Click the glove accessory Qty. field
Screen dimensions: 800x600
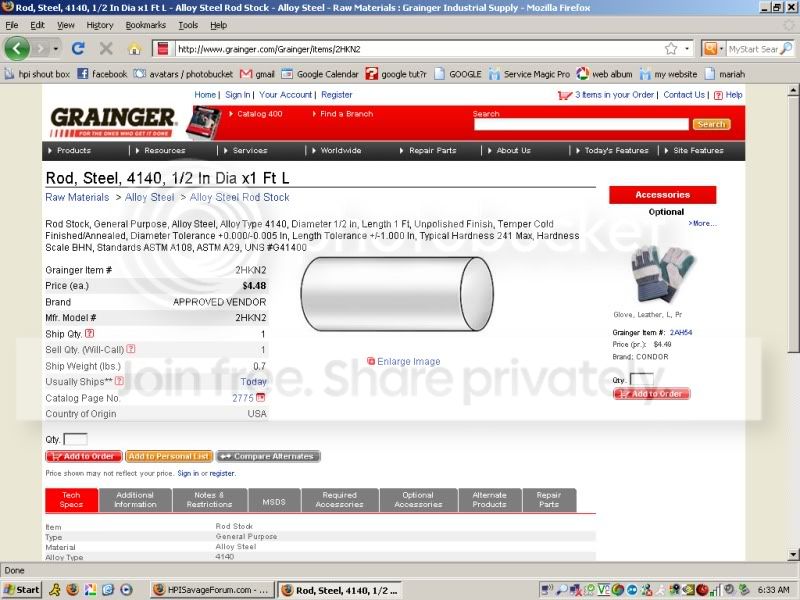[x=641, y=380]
